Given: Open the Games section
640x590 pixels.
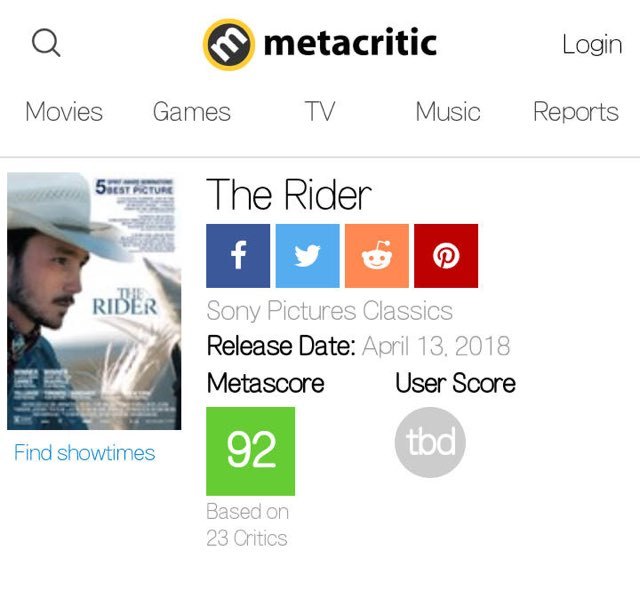Looking at the screenshot, I should click(192, 112).
